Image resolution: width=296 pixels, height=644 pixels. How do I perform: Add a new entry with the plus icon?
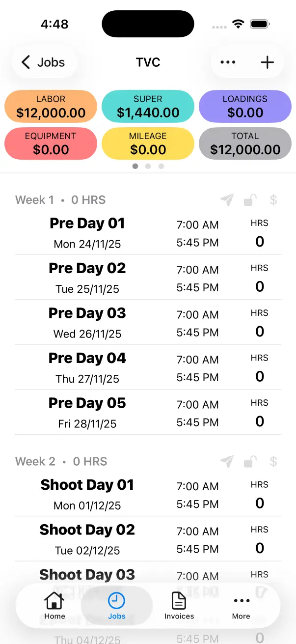[267, 62]
